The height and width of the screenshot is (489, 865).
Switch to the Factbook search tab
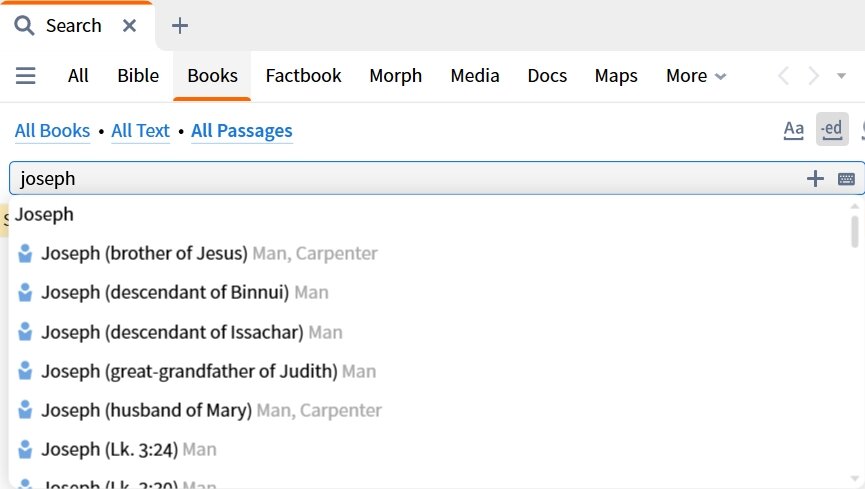303,76
